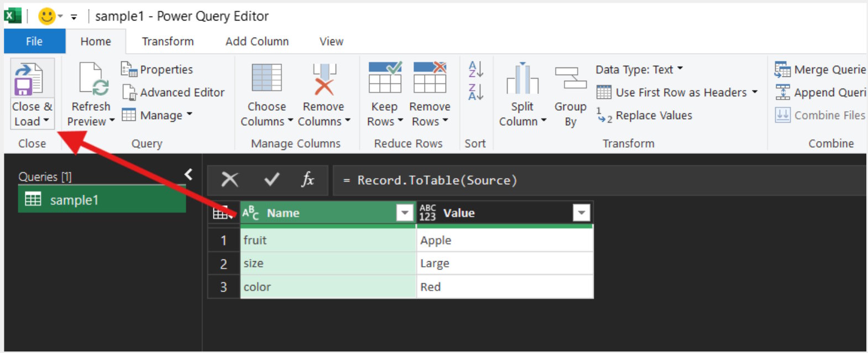The height and width of the screenshot is (353, 868).
Task: Click the Remove Columns icon
Action: (x=324, y=79)
